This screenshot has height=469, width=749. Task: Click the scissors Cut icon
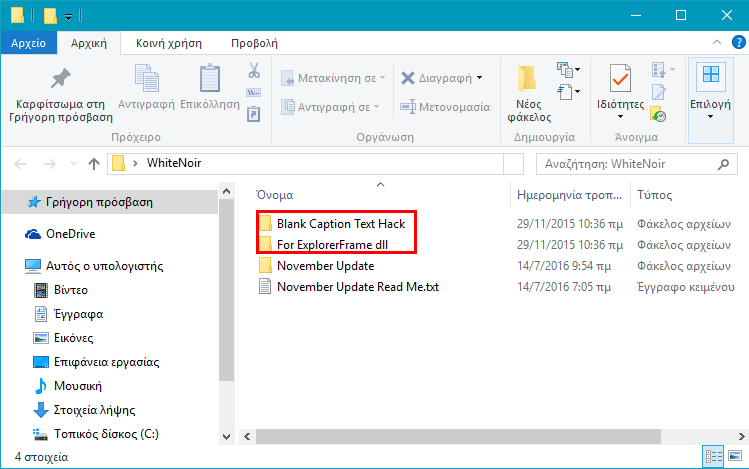pyautogui.click(x=254, y=70)
